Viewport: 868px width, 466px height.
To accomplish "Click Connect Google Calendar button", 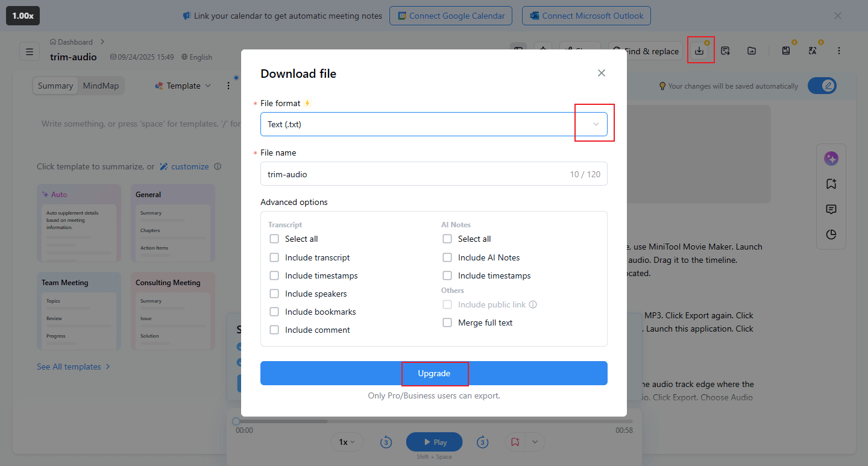I will 451,16.
